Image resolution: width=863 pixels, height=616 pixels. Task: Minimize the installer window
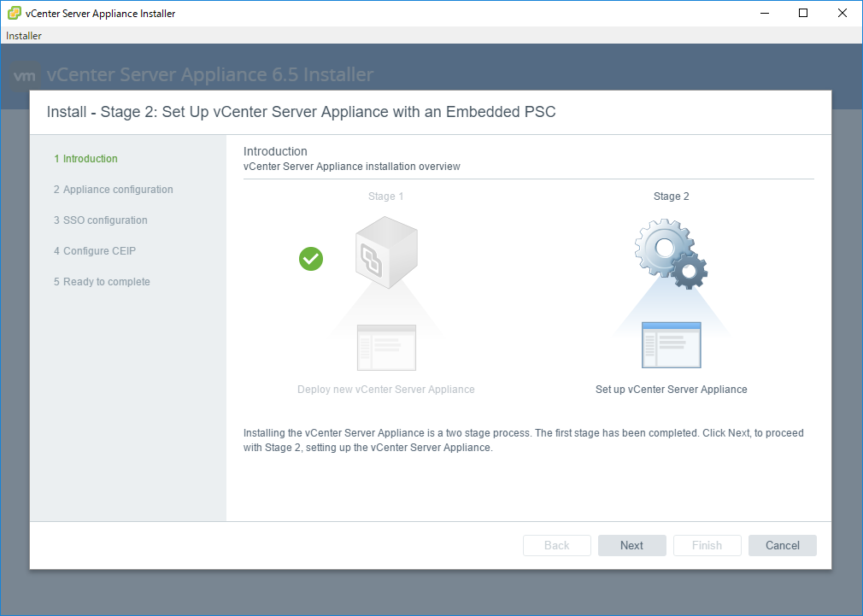pos(765,13)
